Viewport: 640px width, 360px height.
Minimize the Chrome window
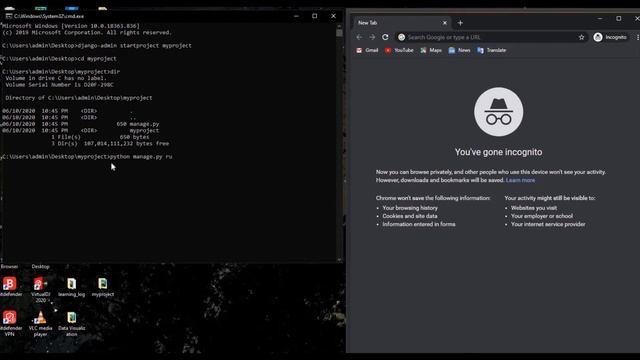click(600, 18)
